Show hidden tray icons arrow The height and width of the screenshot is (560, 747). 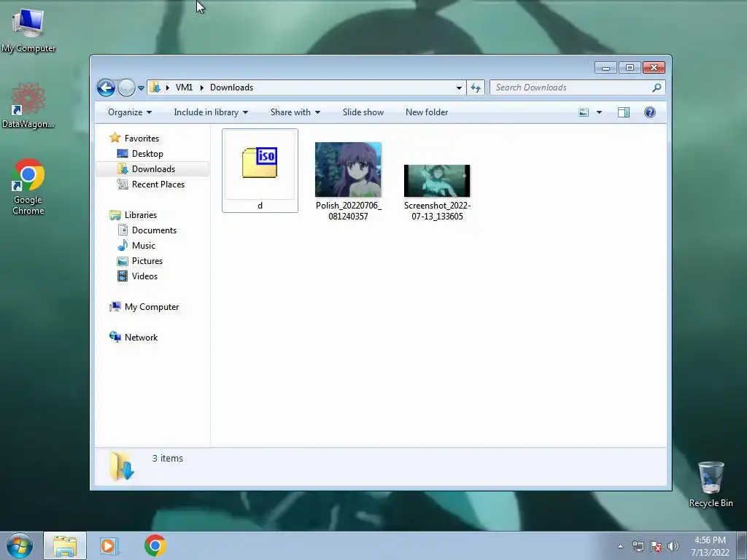(620, 546)
